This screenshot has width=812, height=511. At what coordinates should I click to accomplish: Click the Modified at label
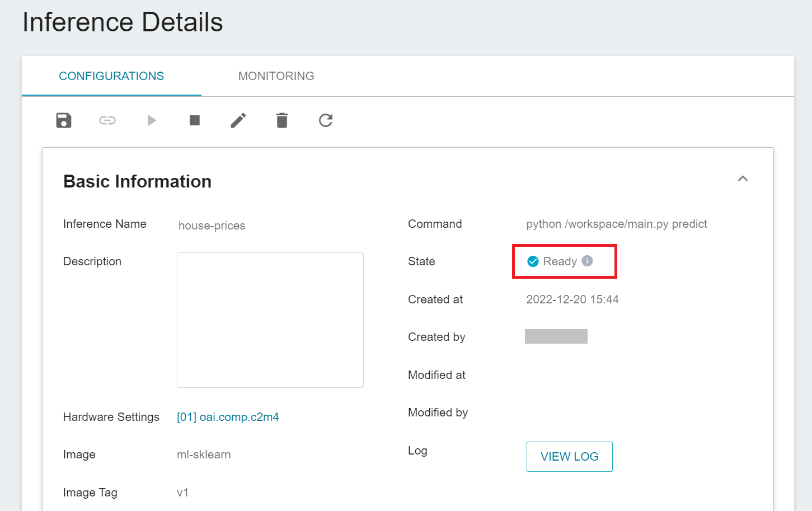pyautogui.click(x=437, y=375)
